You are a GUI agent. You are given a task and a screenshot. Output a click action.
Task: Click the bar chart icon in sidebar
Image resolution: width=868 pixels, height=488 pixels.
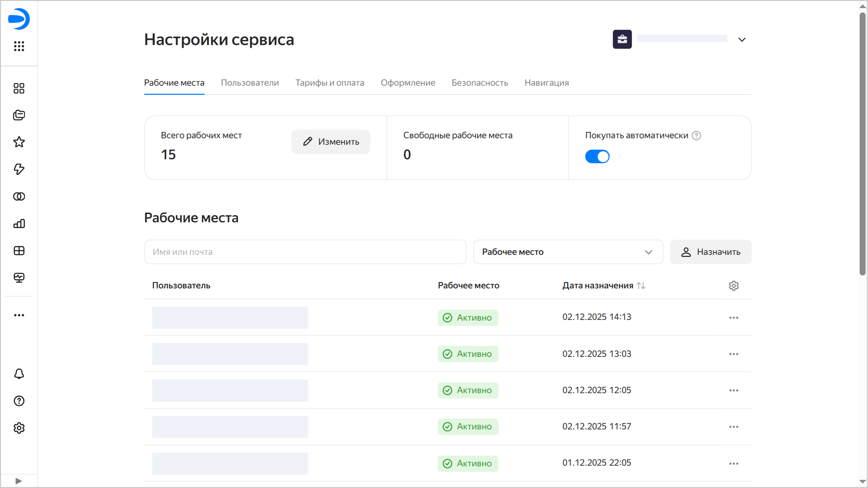coord(19,223)
